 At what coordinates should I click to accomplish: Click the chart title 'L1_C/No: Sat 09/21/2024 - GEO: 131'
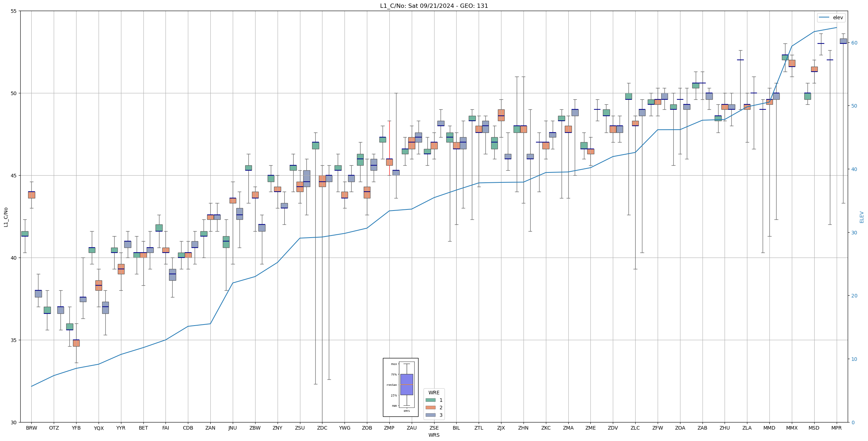pos(434,6)
